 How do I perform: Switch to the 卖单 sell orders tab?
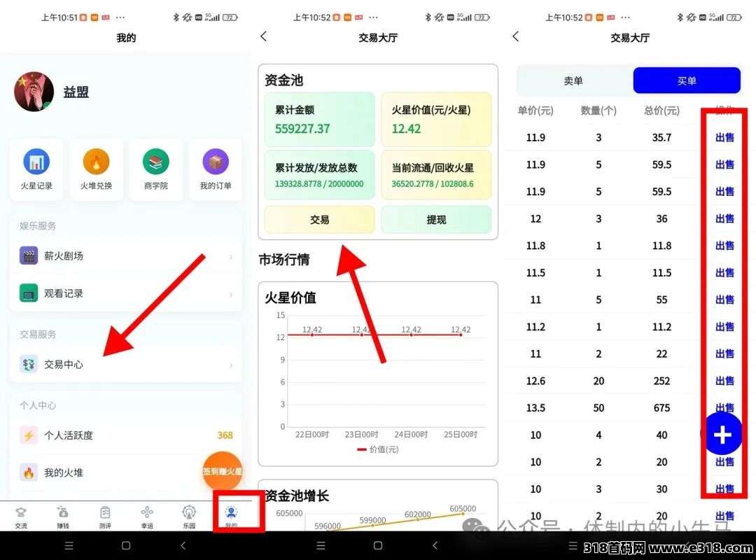573,80
